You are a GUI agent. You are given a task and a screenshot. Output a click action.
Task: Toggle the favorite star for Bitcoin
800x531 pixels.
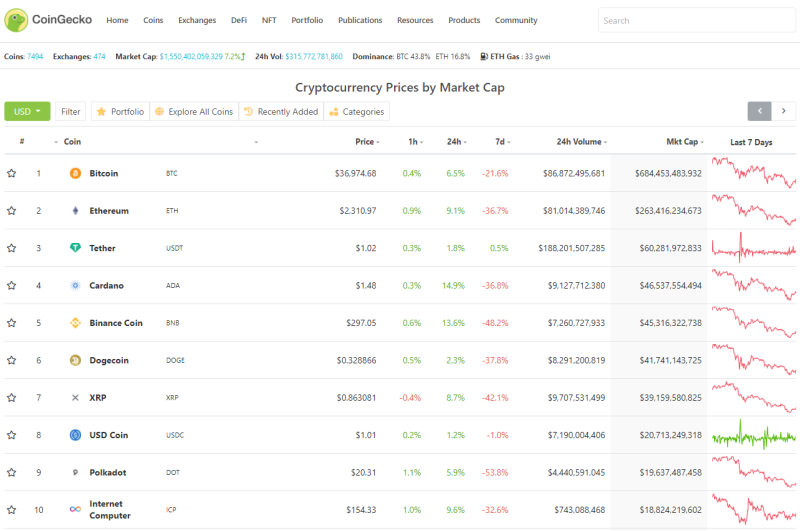(11, 173)
